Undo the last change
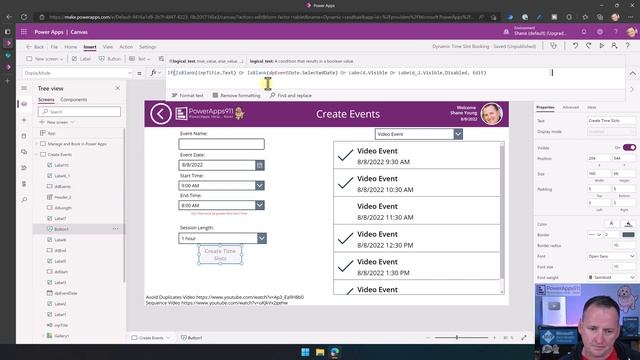 tap(575, 46)
